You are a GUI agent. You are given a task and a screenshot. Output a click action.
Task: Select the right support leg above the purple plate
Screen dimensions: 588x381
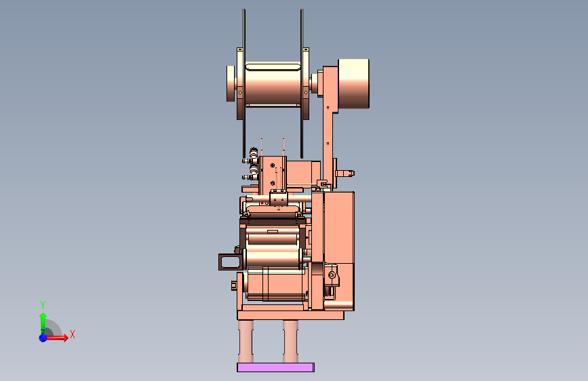tap(291, 341)
